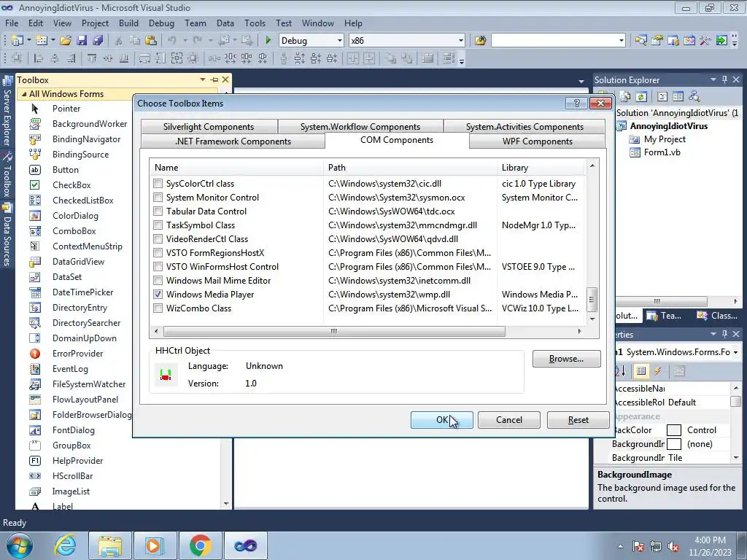Switch to System.Workflow Components tab
Image resolution: width=747 pixels, height=560 pixels.
pos(360,127)
